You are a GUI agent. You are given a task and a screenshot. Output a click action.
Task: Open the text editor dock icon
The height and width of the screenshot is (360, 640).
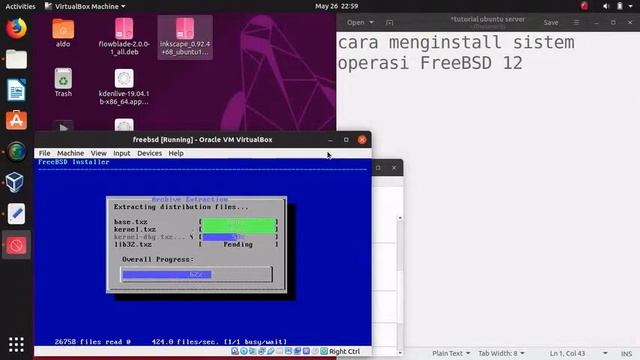(16, 213)
